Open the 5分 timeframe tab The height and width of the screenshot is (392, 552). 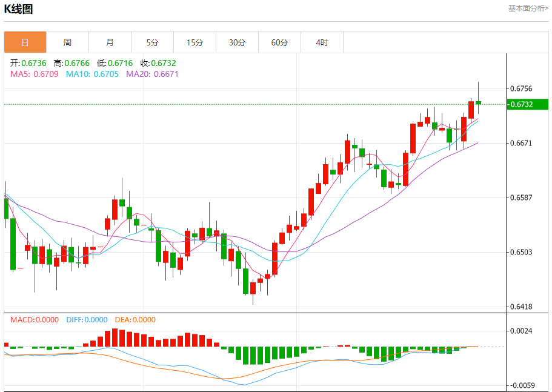[152, 42]
